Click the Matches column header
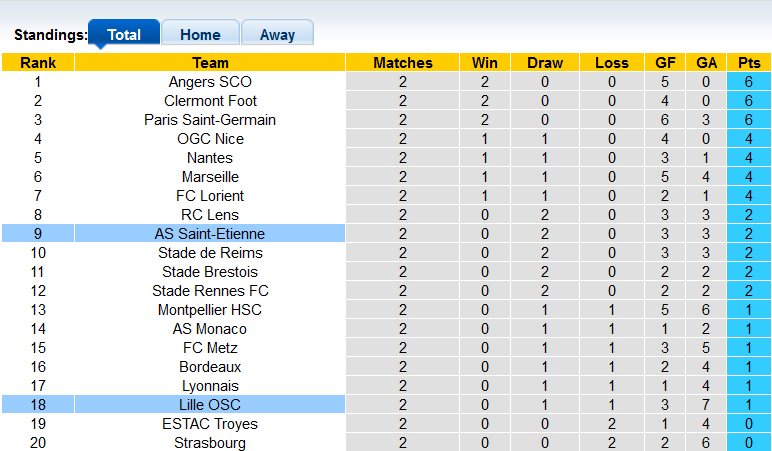The width and height of the screenshot is (772, 451). pos(403,63)
